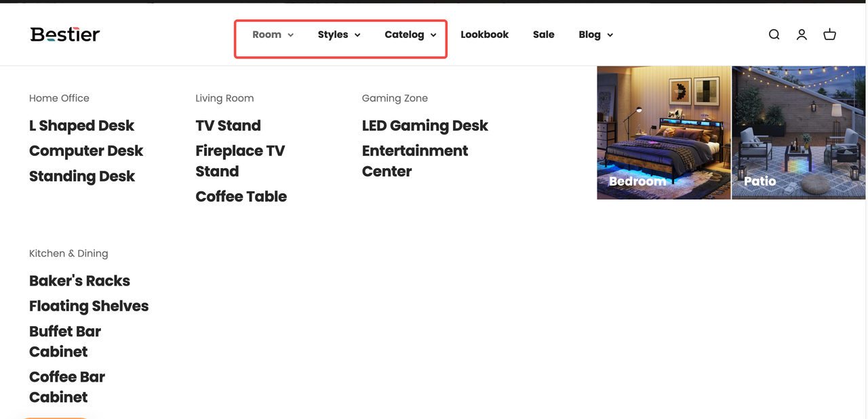Viewport: 868px width, 419px height.
Task: Open the Computer Desk category
Action: 86,151
